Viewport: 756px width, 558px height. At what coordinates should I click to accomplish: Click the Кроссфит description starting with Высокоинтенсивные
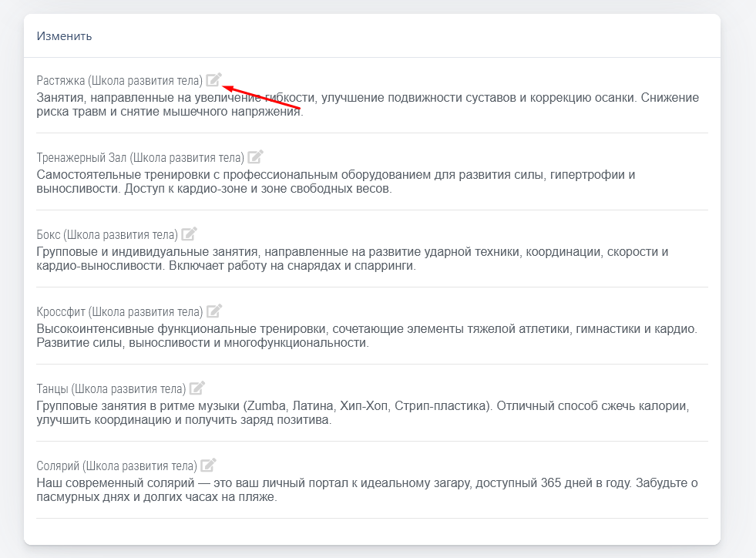366,336
